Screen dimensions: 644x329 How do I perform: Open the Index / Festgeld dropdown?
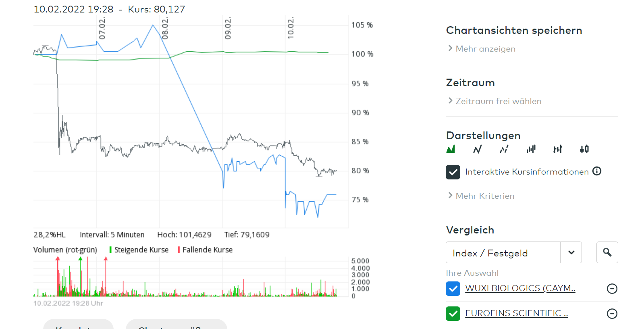click(x=571, y=252)
